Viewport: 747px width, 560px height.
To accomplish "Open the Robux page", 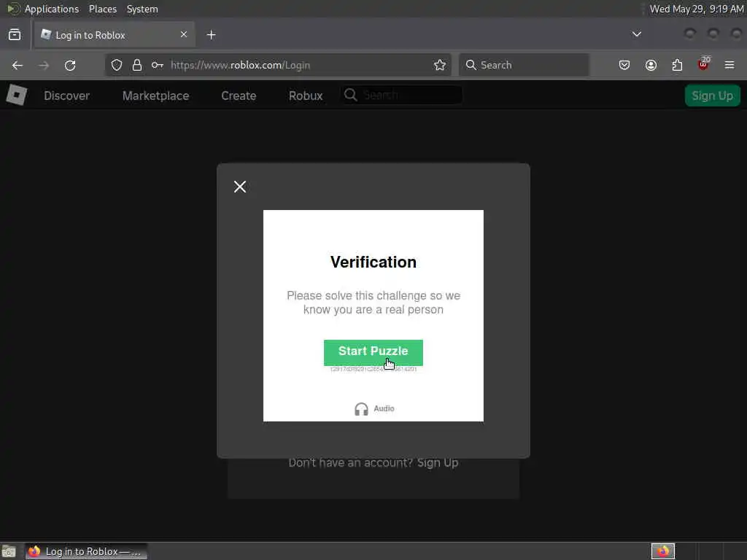I will point(306,96).
